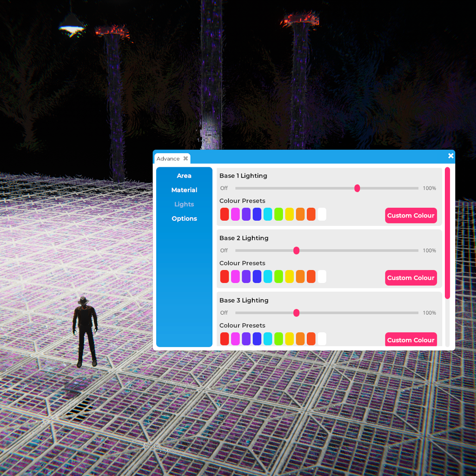Click Custom Colour for Base 1 Lighting

pos(410,215)
